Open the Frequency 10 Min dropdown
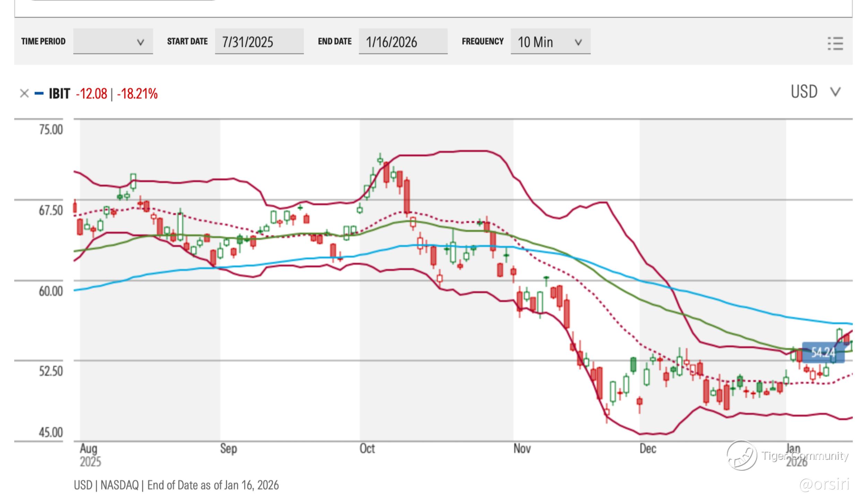 coord(550,42)
